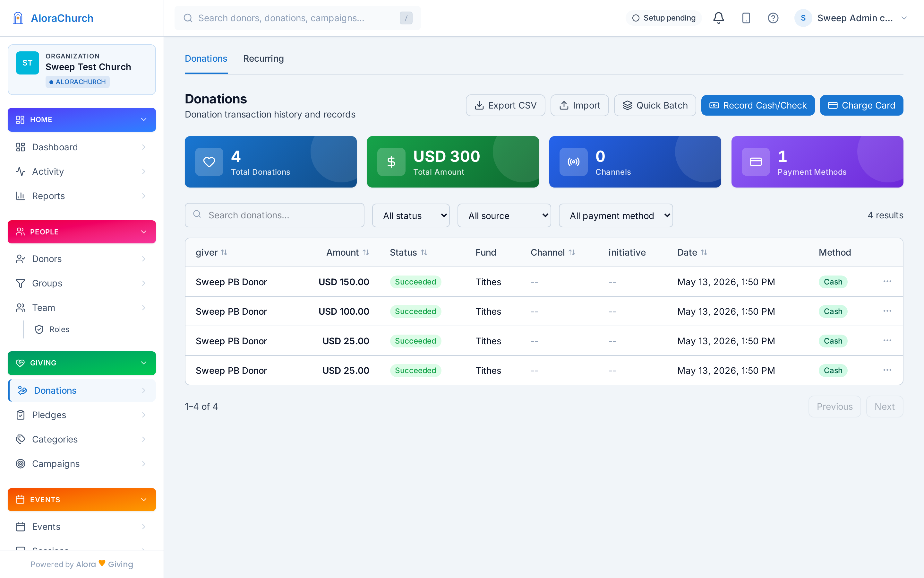Screen dimensions: 924x578
Task: Open row actions for last donation row
Action: pos(887,370)
